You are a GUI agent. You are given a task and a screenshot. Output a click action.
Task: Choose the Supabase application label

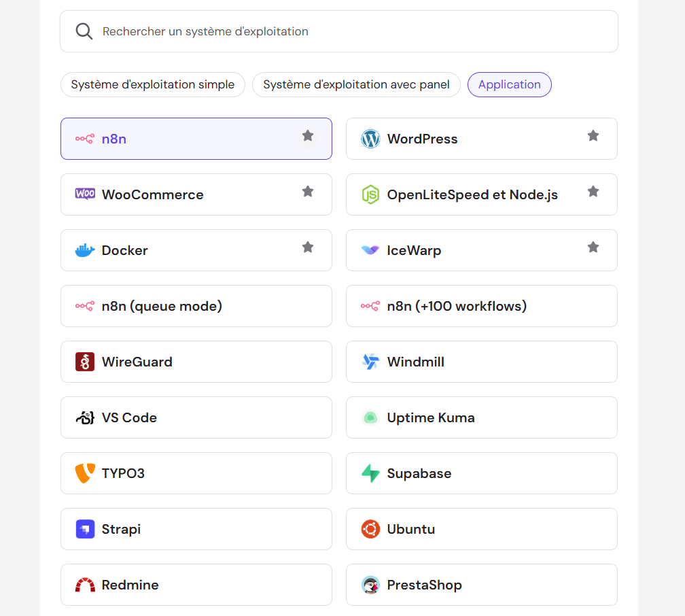pos(419,474)
